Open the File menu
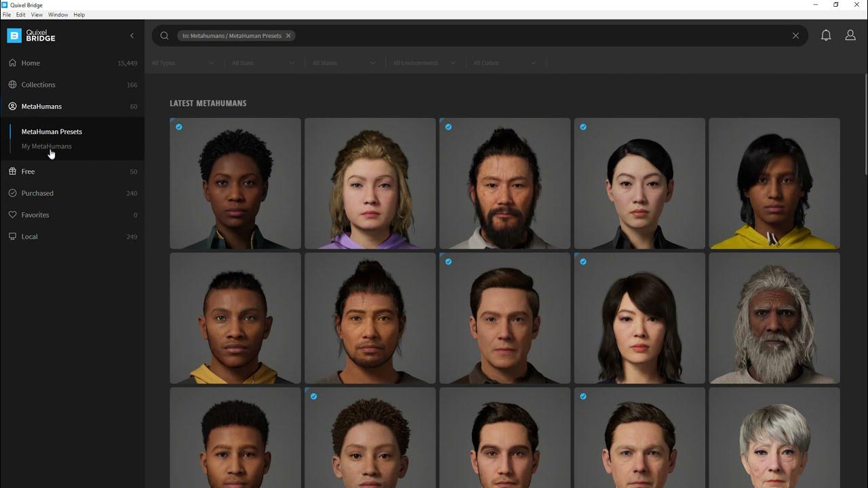868x488 pixels. coord(7,15)
